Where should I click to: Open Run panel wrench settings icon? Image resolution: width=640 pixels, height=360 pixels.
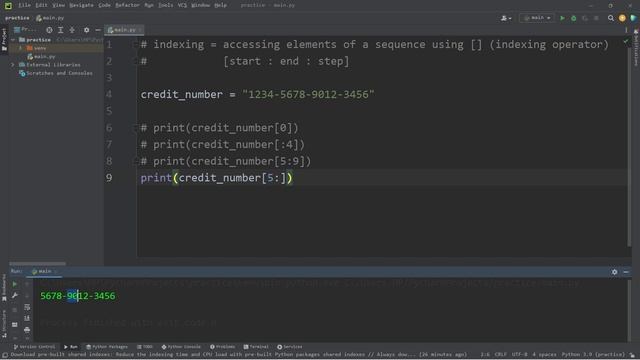pyautogui.click(x=15, y=296)
